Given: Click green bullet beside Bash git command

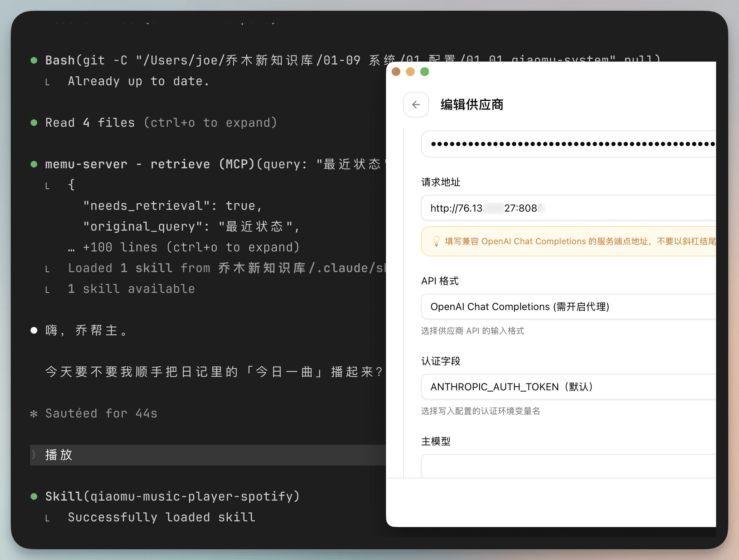Looking at the screenshot, I should [x=34, y=60].
